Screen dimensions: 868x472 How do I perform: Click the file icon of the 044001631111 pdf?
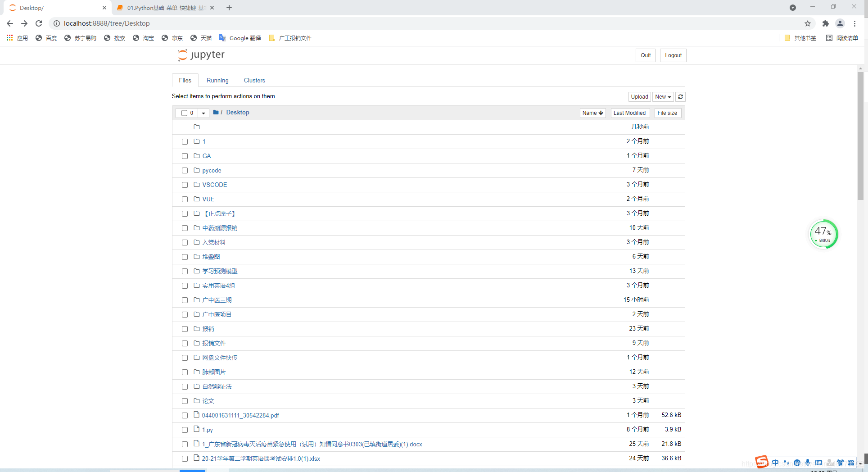coord(196,415)
